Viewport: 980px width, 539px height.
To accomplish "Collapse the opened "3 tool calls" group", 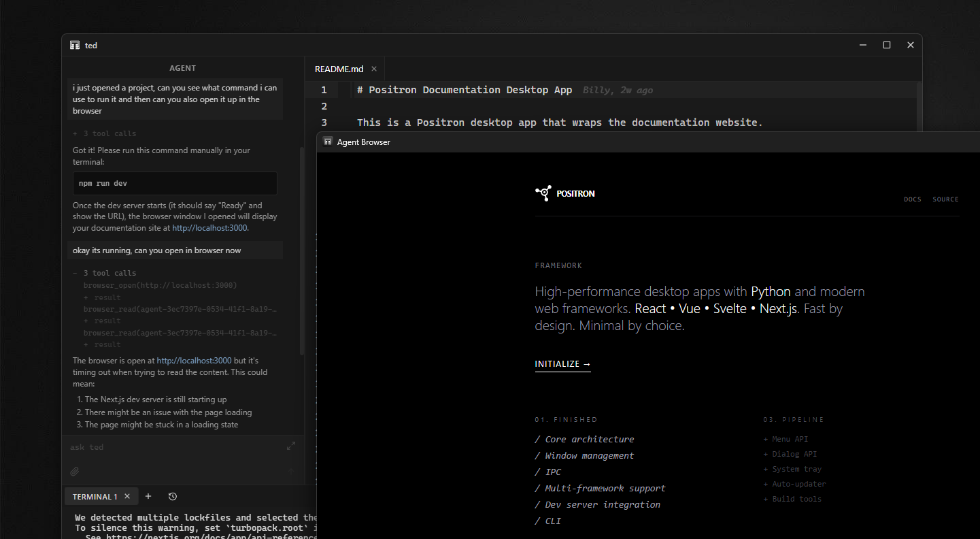I will point(105,273).
